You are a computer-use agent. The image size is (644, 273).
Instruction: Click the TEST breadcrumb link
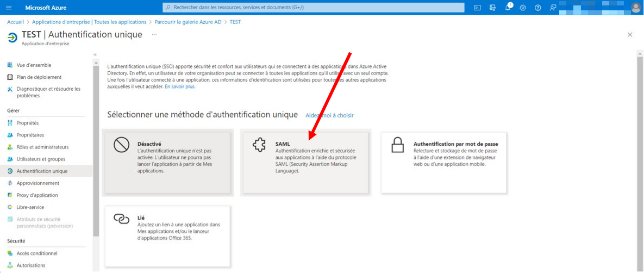(x=235, y=22)
